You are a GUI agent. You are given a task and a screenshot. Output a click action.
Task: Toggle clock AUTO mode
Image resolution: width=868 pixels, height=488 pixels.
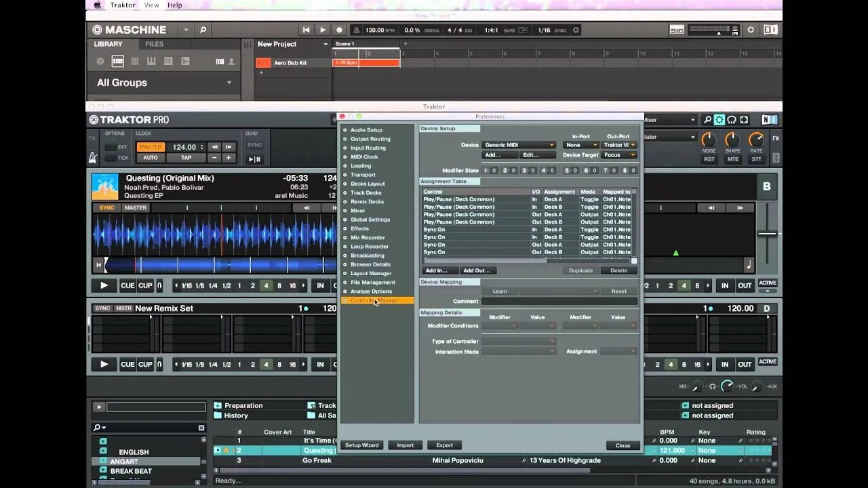[x=151, y=158]
